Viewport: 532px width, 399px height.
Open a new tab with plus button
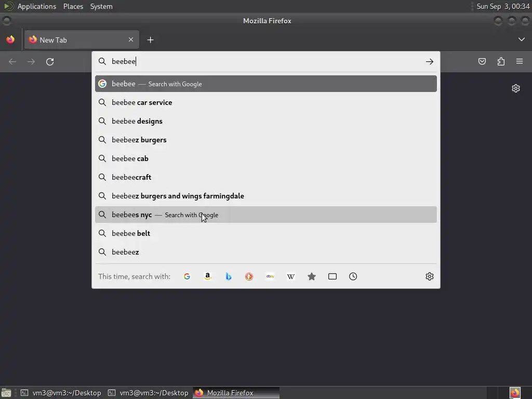coord(150,40)
